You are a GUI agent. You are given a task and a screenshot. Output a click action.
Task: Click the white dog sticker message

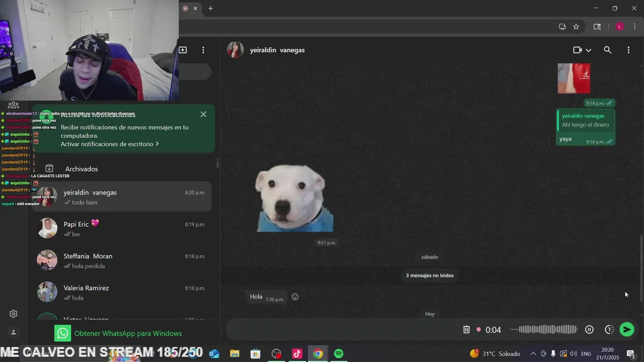coord(295,198)
